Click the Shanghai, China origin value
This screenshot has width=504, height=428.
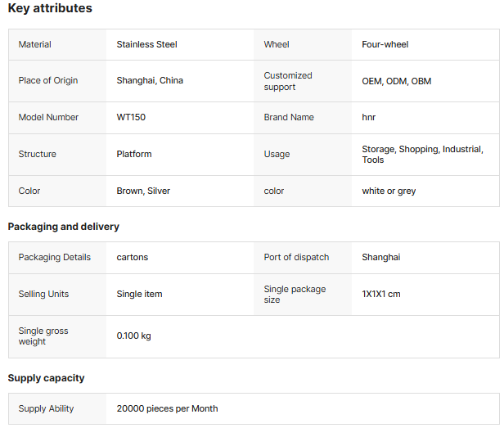tap(150, 80)
